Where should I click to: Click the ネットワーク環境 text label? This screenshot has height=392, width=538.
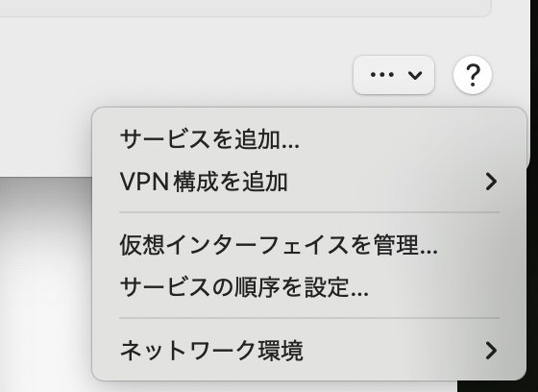coord(211,351)
